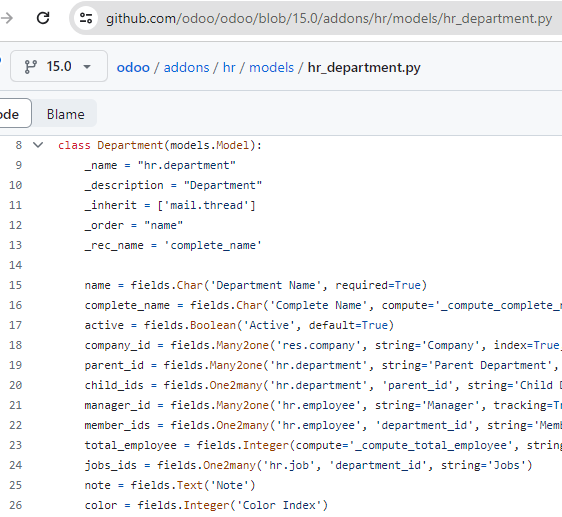
Task: Click the git branch icon beside 15.0
Action: (x=30, y=67)
